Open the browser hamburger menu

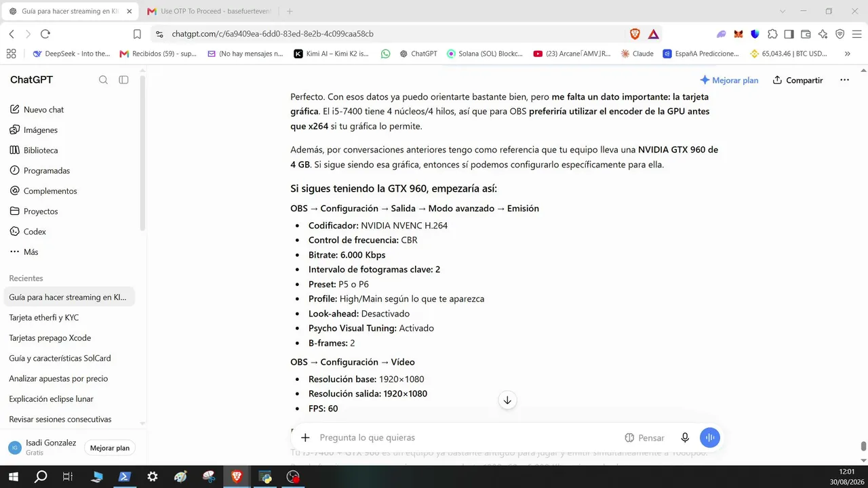pyautogui.click(x=856, y=34)
